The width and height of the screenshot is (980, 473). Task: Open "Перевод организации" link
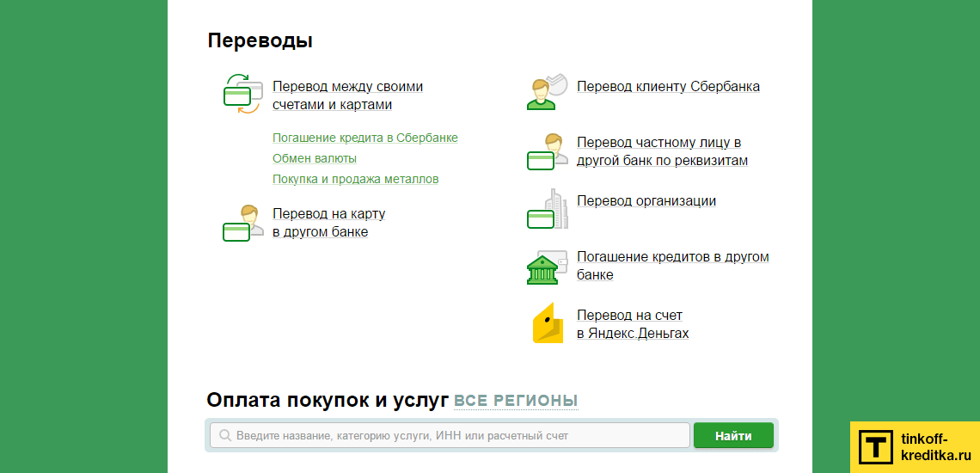pos(646,201)
